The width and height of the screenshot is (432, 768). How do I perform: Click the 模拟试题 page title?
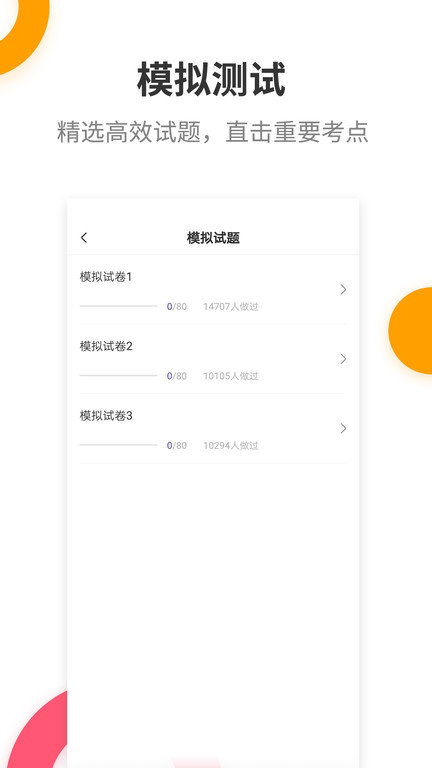[x=213, y=238]
